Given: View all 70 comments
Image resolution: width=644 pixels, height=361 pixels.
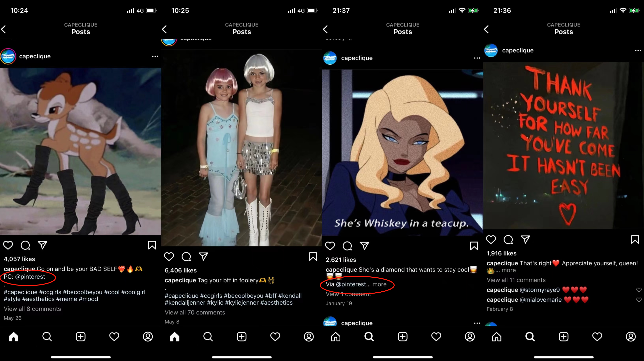Looking at the screenshot, I should 195,312.
